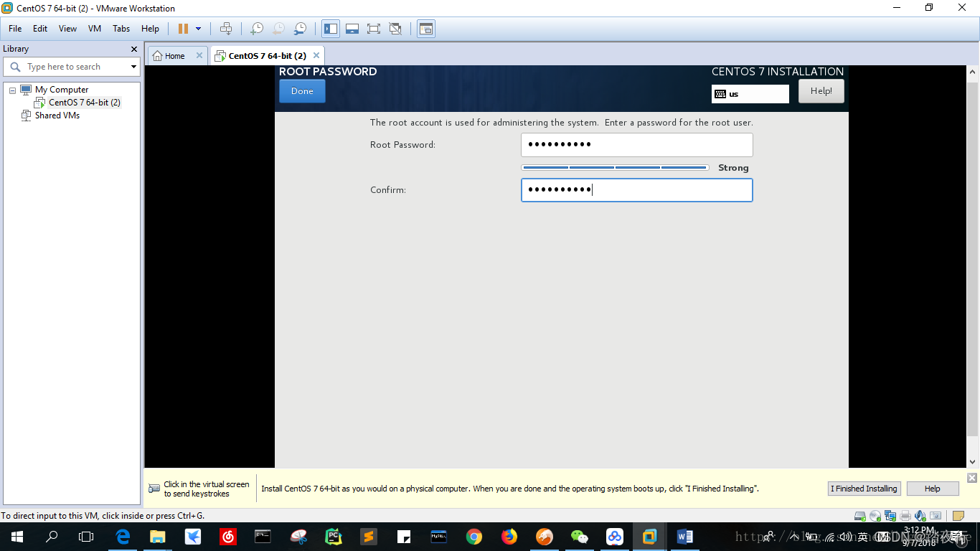Collapse the My Computer tree node
Screen dimensions: 980x551
coord(12,90)
